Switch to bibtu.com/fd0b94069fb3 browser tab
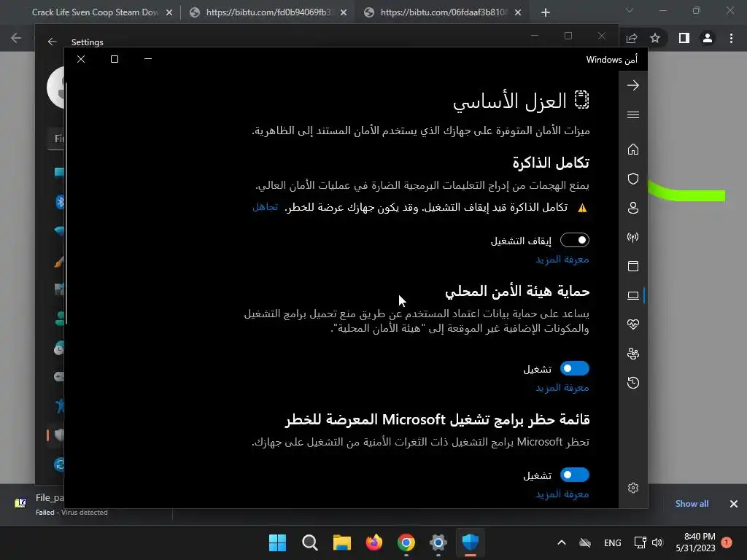 [x=267, y=12]
